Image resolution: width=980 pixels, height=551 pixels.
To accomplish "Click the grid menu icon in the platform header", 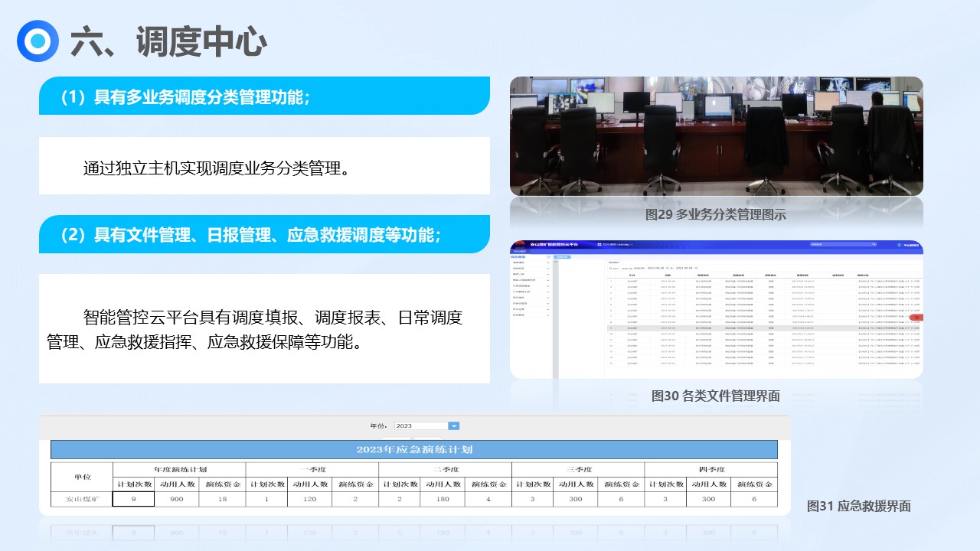I will point(599,245).
